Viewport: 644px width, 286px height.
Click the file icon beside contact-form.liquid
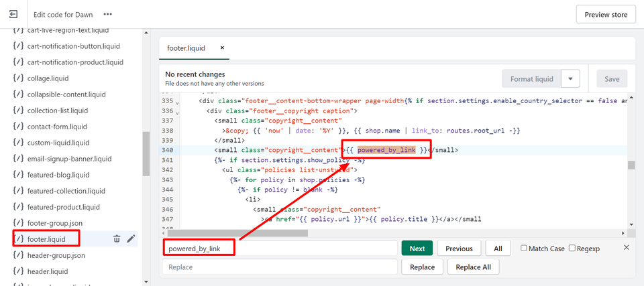point(18,126)
